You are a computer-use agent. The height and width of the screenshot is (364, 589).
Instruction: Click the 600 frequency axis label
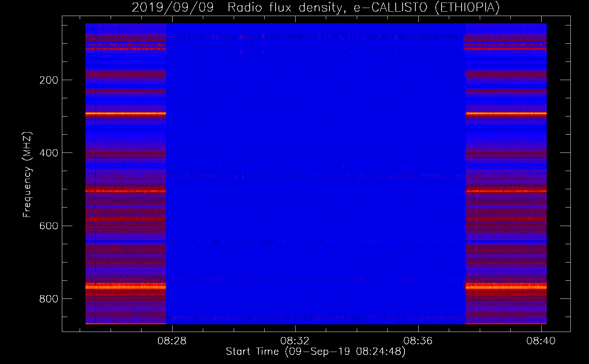click(49, 226)
